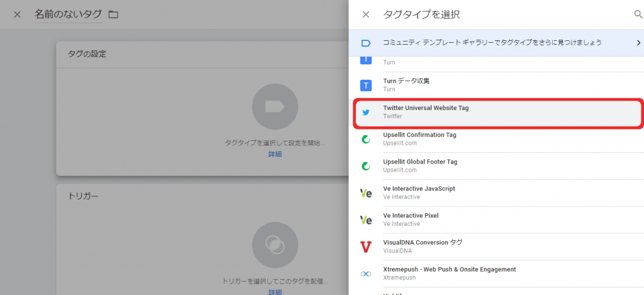Edit the tag name 名前のないタグ
The height and width of the screenshot is (295, 644).
[68, 14]
